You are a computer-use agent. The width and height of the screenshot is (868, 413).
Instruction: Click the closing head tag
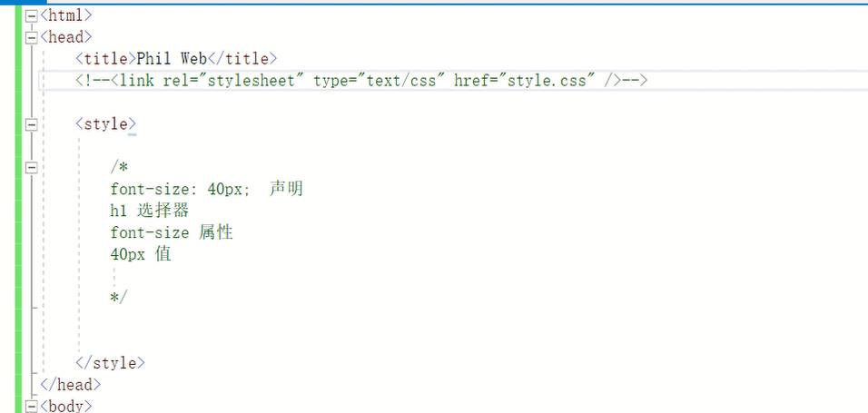71,385
